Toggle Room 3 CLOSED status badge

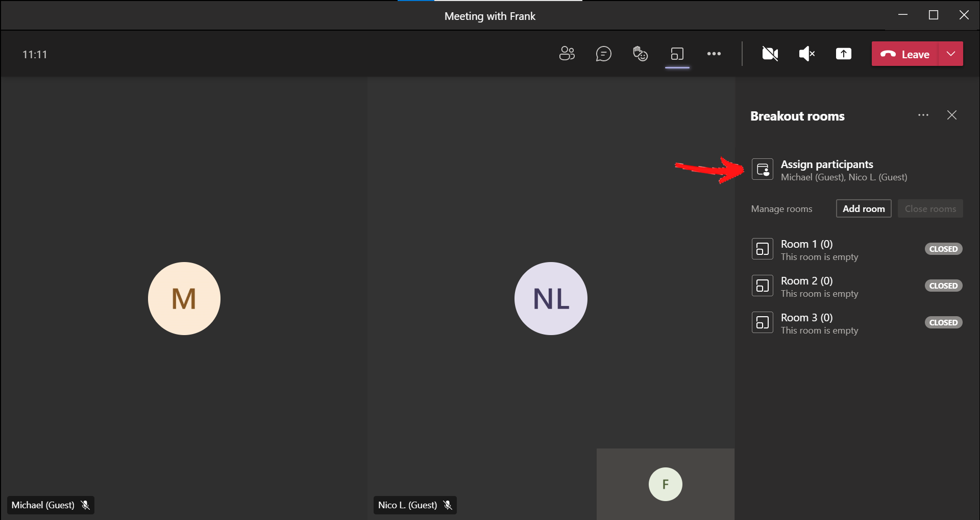943,323
